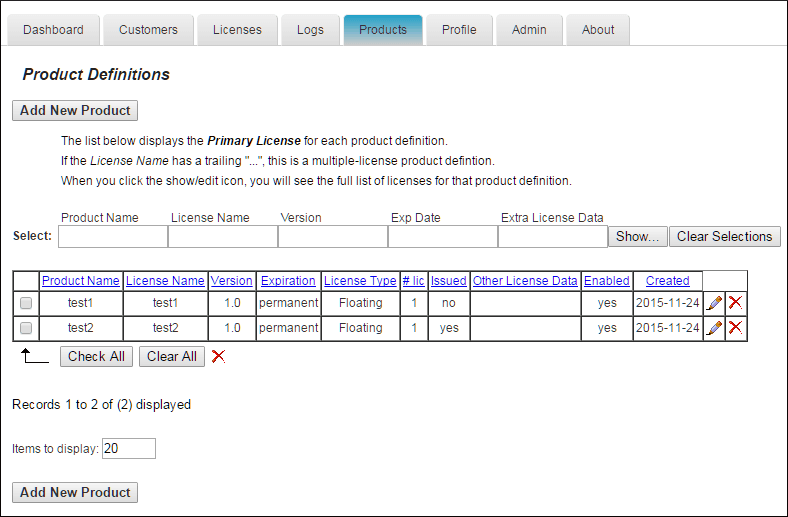788x517 pixels.
Task: Sort by Product Name column header
Action: (81, 281)
